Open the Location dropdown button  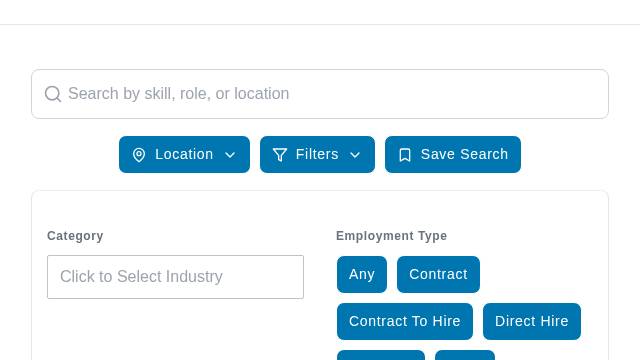coord(184,154)
